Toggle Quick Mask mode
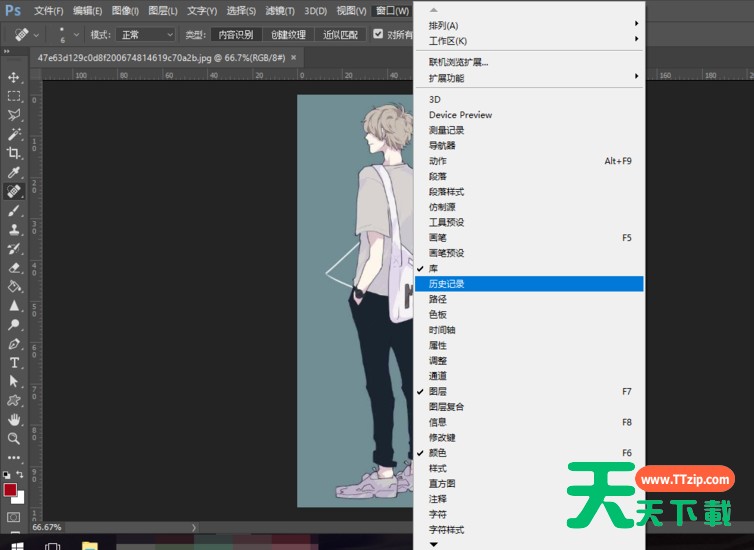This screenshot has width=754, height=550. pos(14,517)
